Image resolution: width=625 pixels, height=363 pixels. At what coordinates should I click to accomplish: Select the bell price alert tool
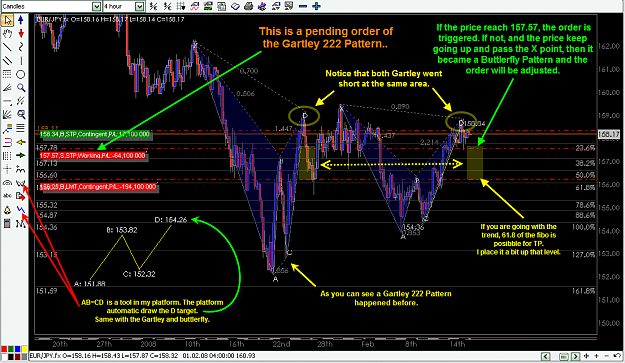coord(7,210)
